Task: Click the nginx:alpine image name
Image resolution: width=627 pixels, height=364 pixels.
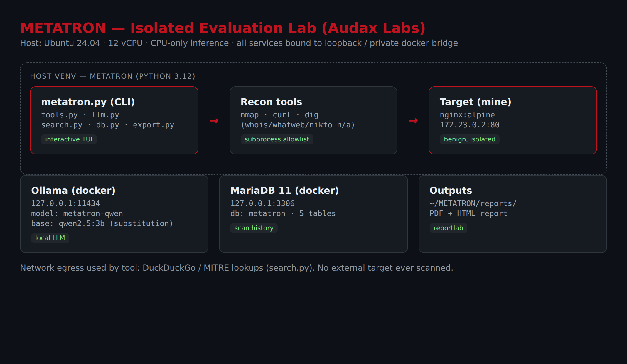Action: tap(467, 115)
